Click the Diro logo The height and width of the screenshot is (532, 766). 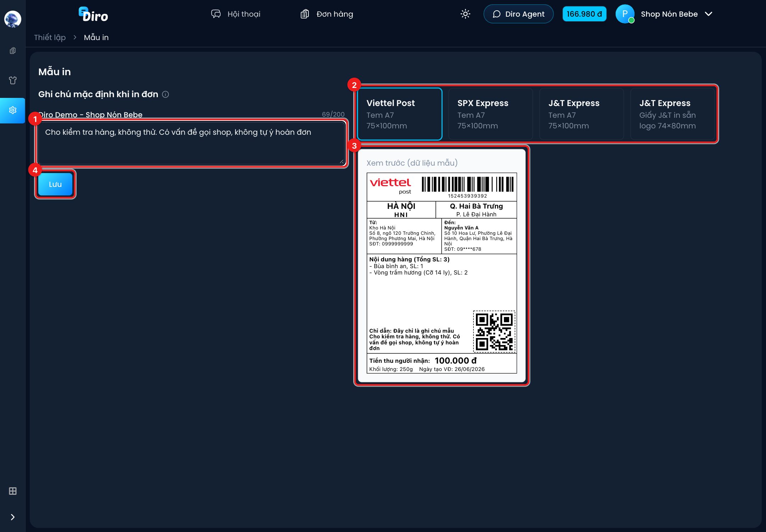pos(93,14)
